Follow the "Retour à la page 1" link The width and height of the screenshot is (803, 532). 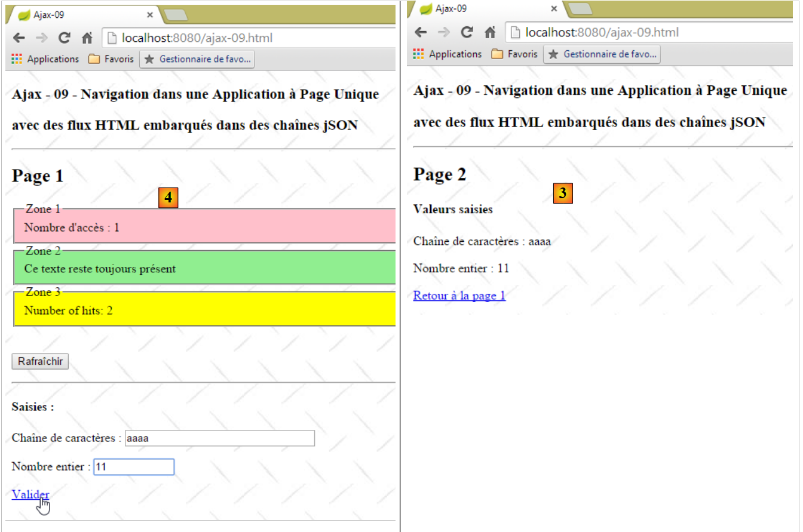(459, 296)
